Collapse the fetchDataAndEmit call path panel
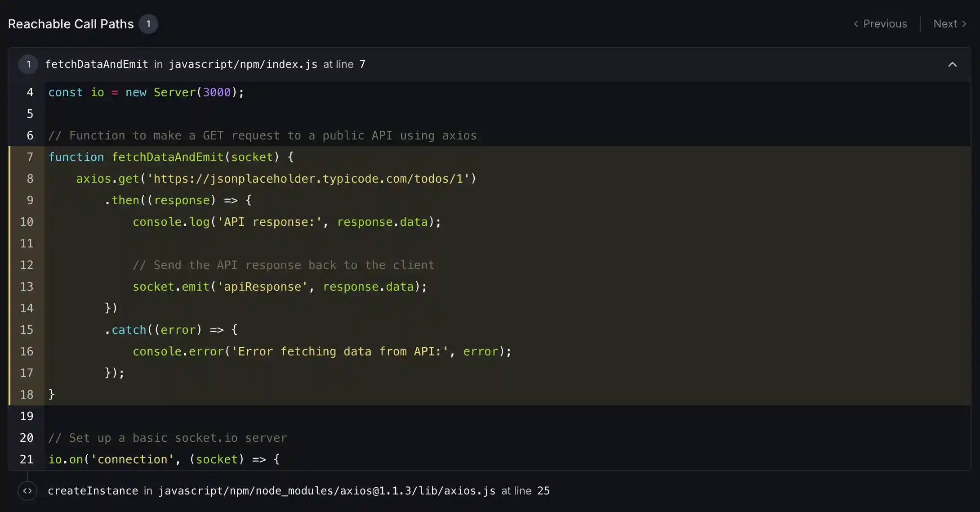This screenshot has height=512, width=980. 952,64
